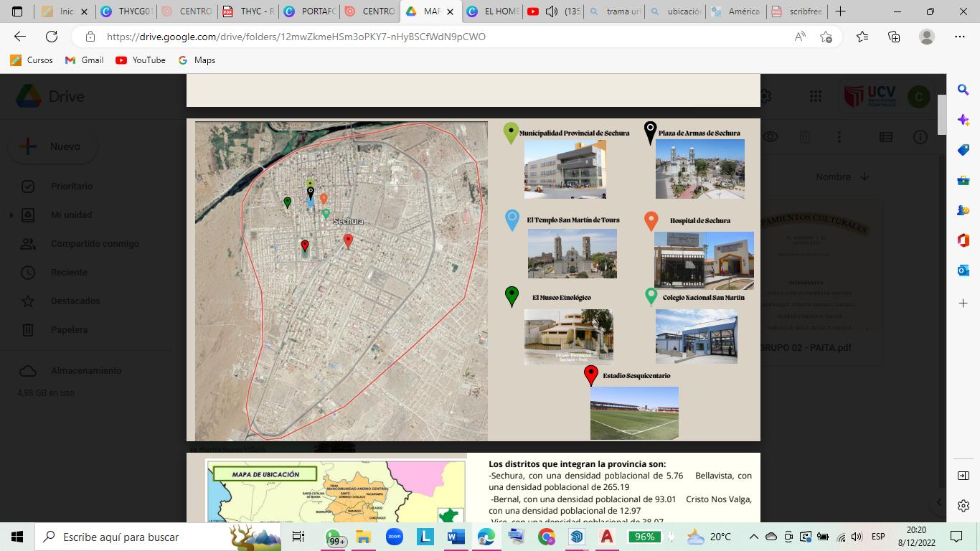Show hidden system tray icons
Viewport: 980px width, 551px height.
753,537
